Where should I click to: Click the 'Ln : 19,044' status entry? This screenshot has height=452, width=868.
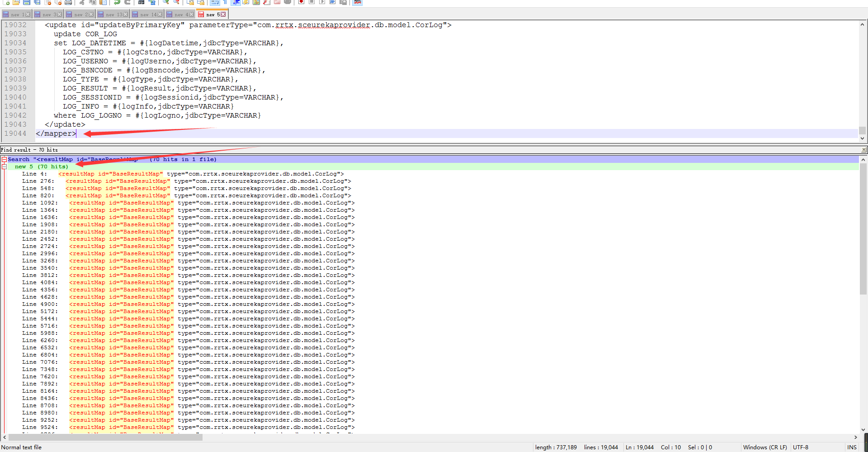point(640,447)
